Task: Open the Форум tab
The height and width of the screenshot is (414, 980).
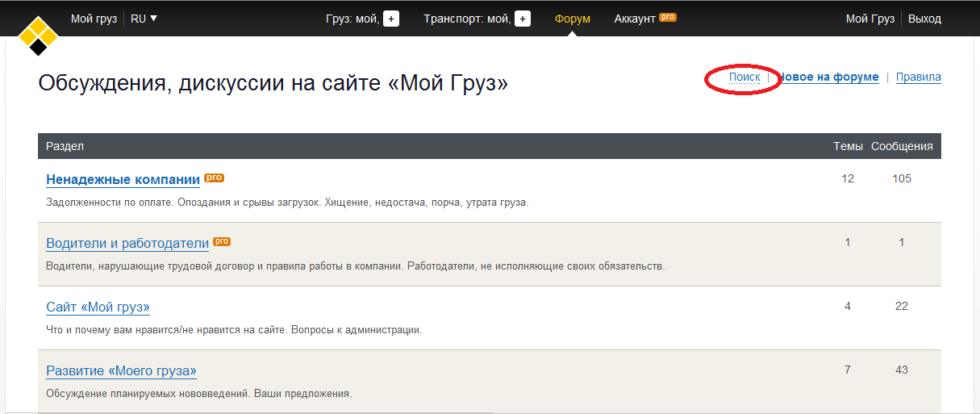Action: point(573,19)
